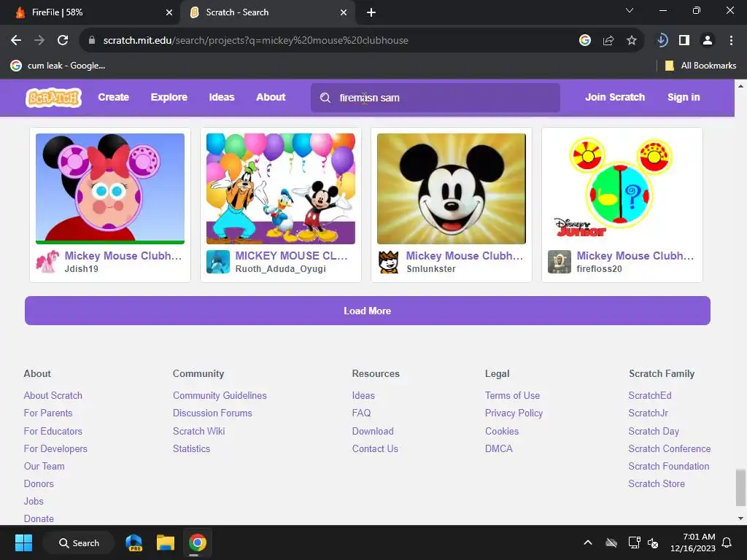Image resolution: width=747 pixels, height=560 pixels.
Task: Open the classic Mickey face thumbnail
Action: click(451, 189)
